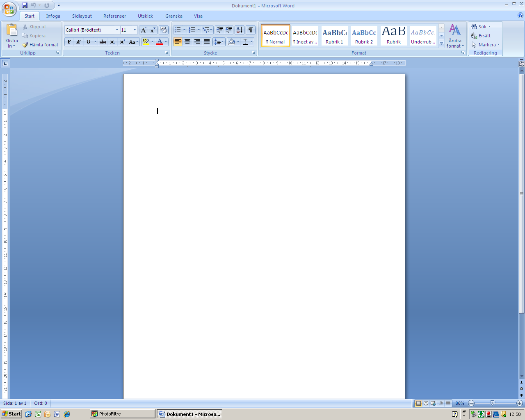Open the Visa tab

(198, 16)
